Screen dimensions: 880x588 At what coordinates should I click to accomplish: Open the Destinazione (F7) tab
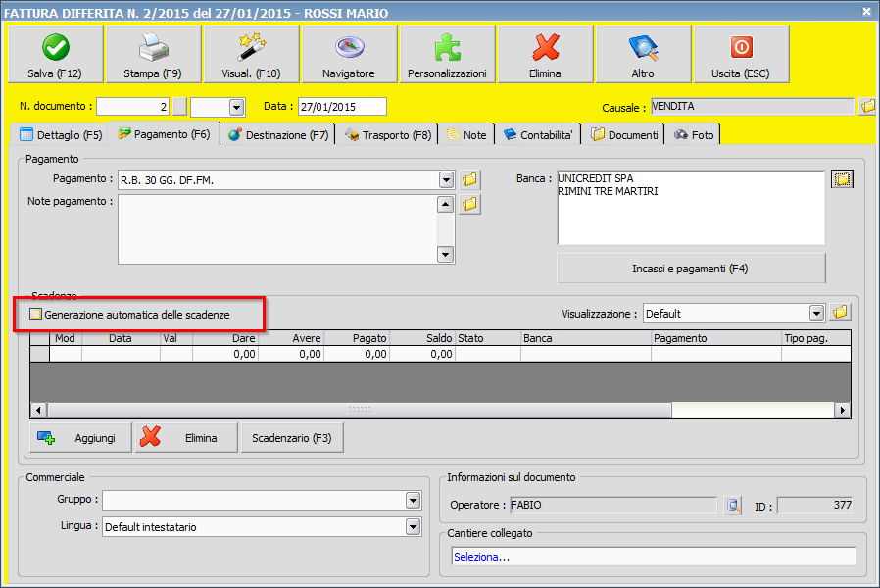coord(278,134)
